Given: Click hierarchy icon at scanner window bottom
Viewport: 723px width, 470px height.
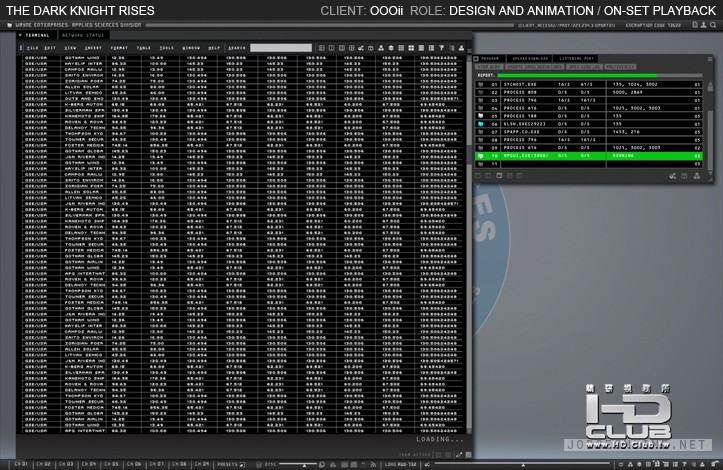Looking at the screenshot, I should coord(696,176).
